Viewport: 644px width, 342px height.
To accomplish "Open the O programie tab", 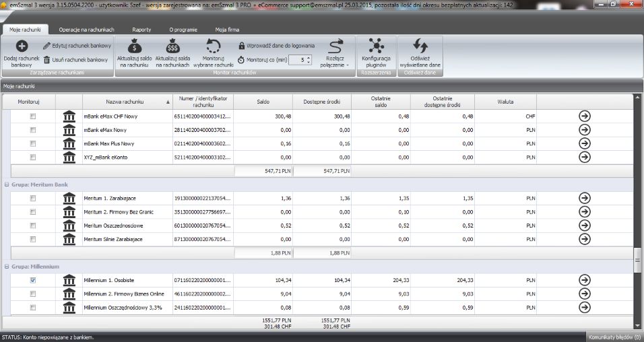I will coord(183,30).
